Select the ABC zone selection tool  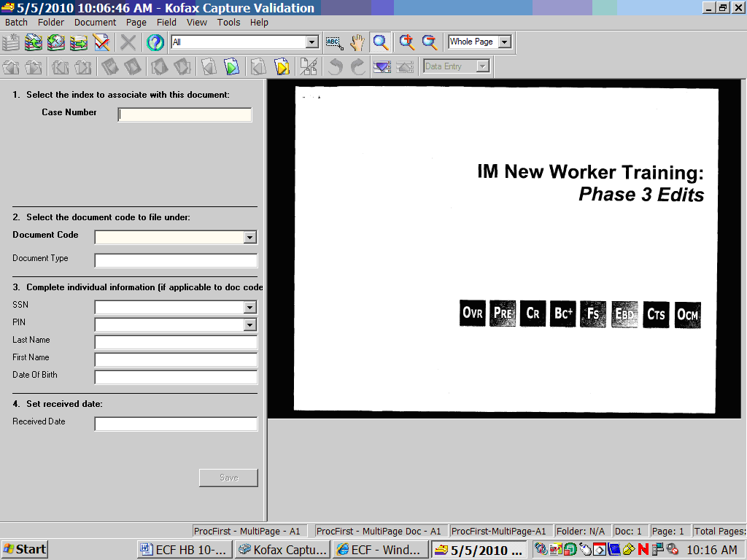point(334,42)
